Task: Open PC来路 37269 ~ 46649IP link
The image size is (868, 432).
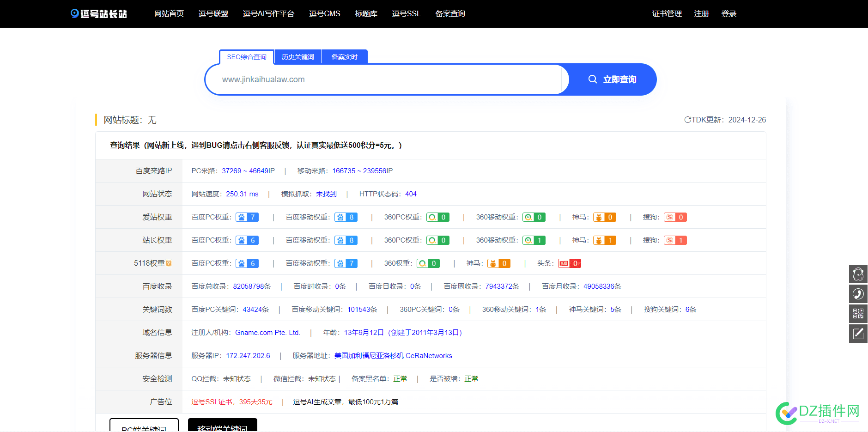Action: pyautogui.click(x=249, y=171)
